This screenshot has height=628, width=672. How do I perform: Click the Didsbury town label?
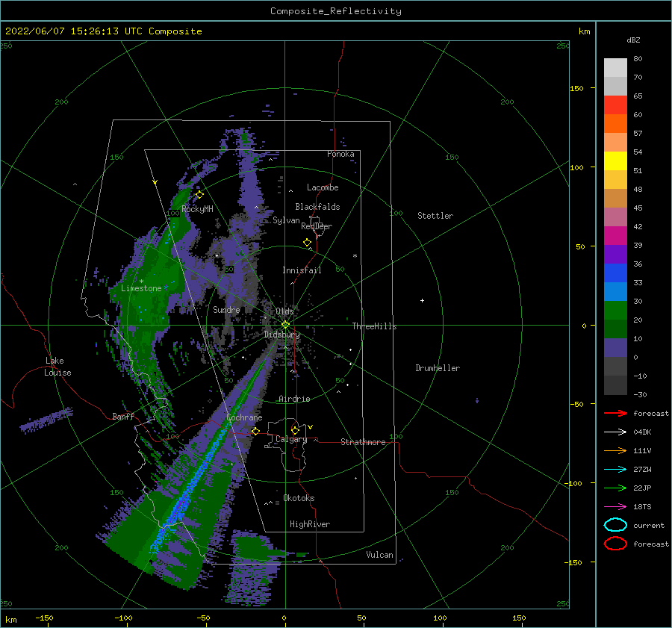[x=282, y=335]
